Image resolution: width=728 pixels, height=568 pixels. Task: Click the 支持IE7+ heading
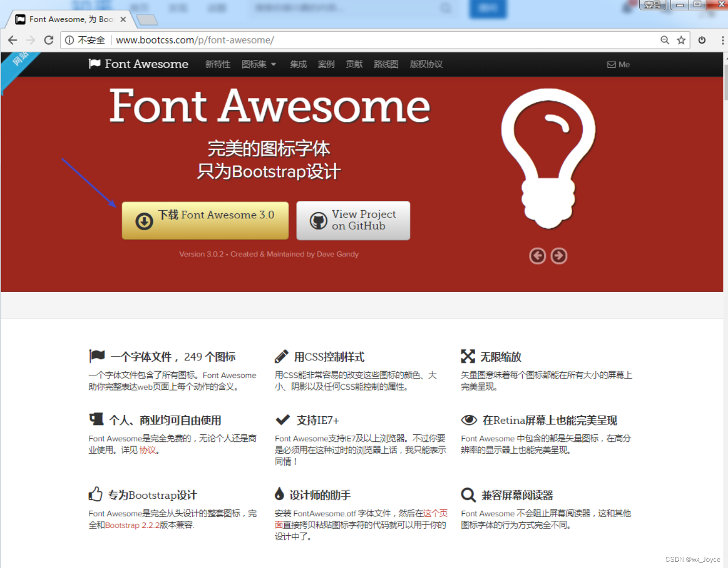(x=318, y=420)
